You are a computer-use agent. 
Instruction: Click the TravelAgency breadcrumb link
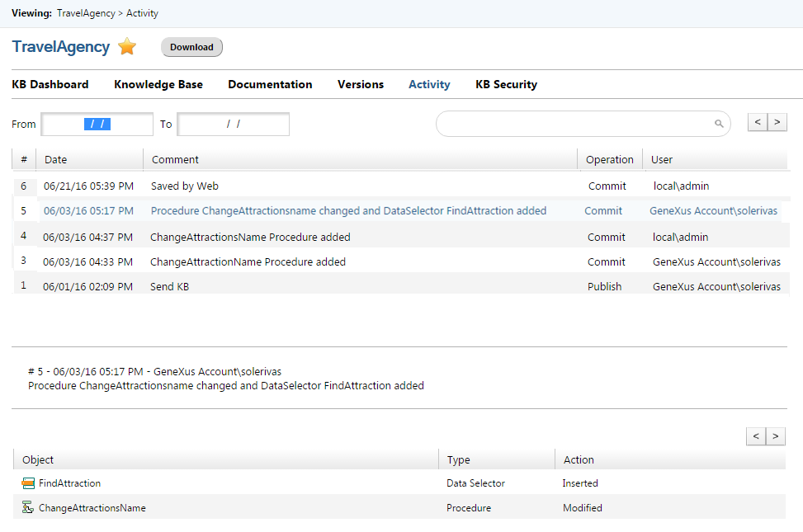click(x=86, y=13)
